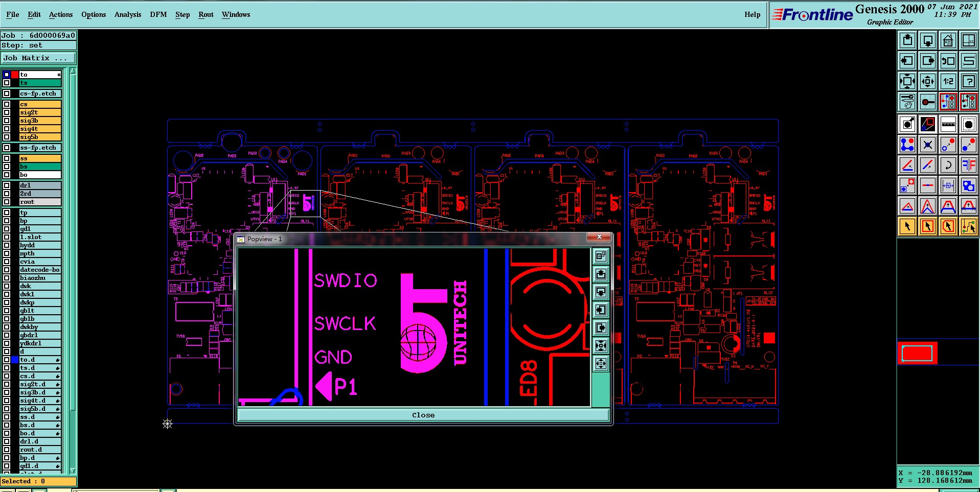980x492 pixels.
Task: Click the undo-view icon with curved arrow
Action: [x=948, y=61]
